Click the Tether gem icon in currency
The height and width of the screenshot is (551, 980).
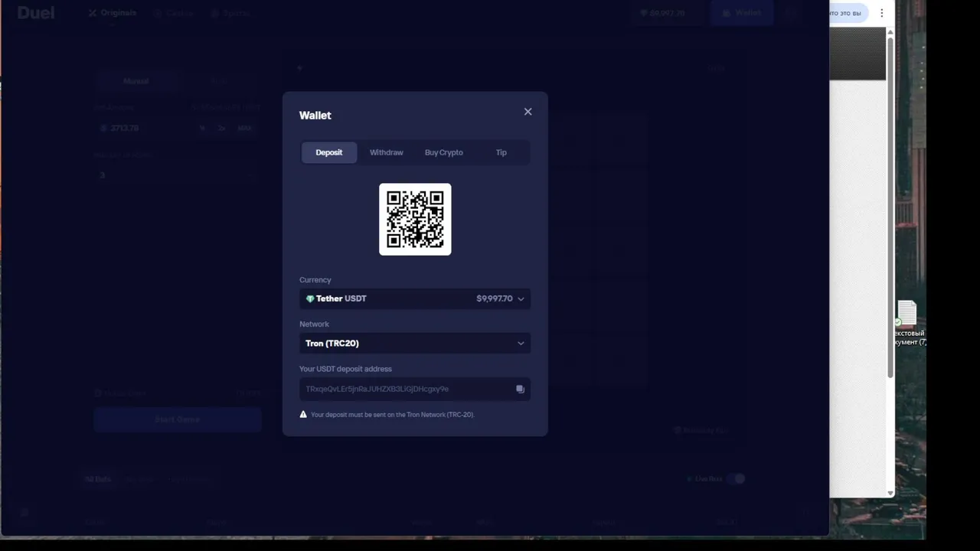pyautogui.click(x=310, y=298)
